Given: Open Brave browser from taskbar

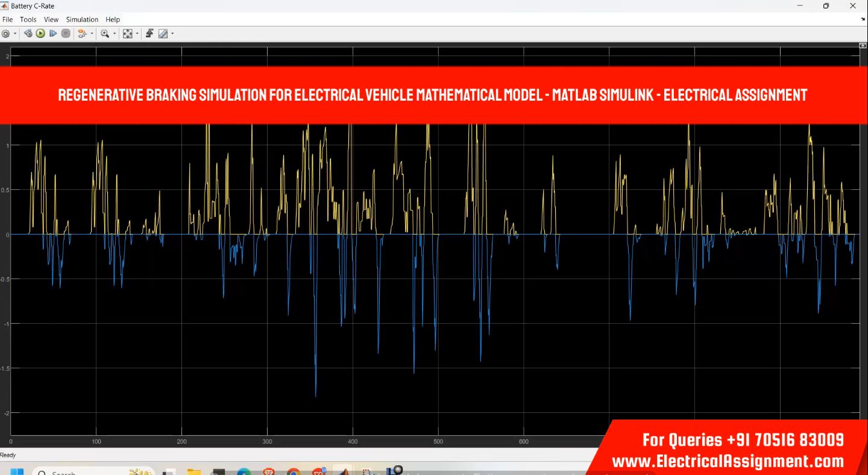Looking at the screenshot, I should point(269,472).
